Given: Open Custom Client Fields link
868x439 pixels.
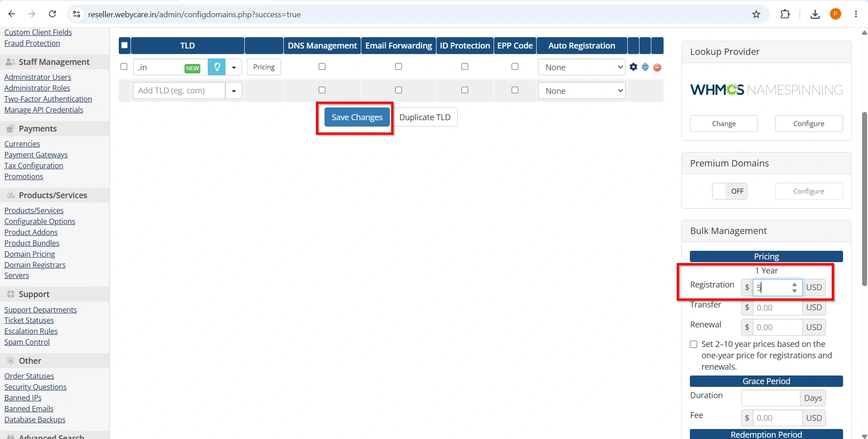Looking at the screenshot, I should pyautogui.click(x=38, y=32).
